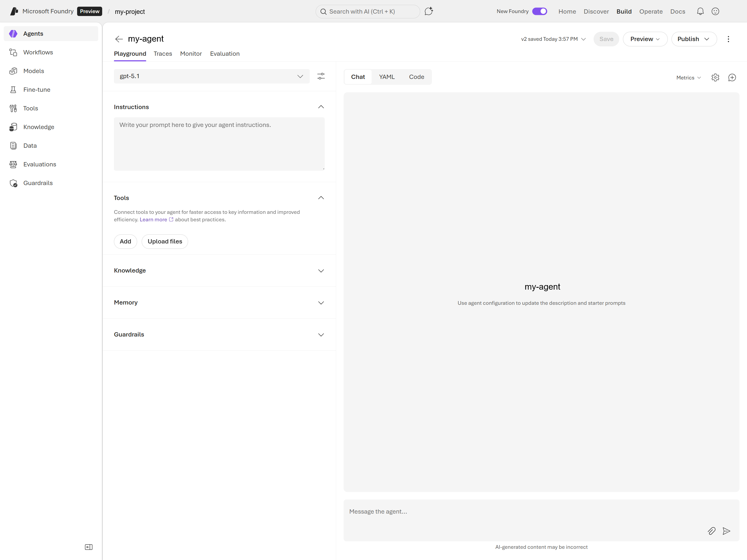Collapse the Instructions section
Viewport: 747px width, 560px height.
(321, 107)
